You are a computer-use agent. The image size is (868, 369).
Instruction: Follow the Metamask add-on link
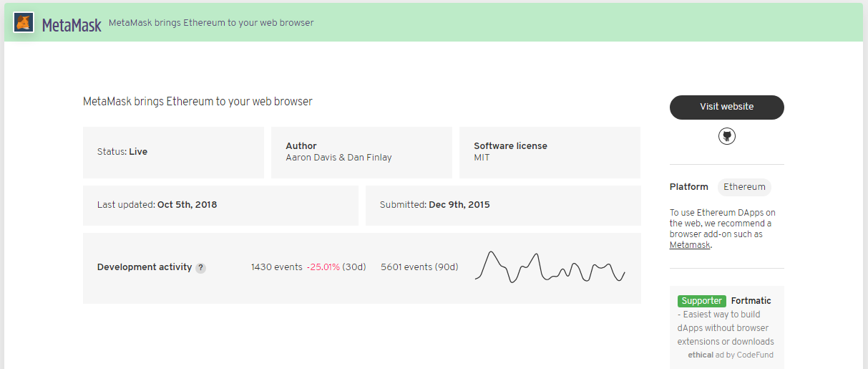click(690, 245)
